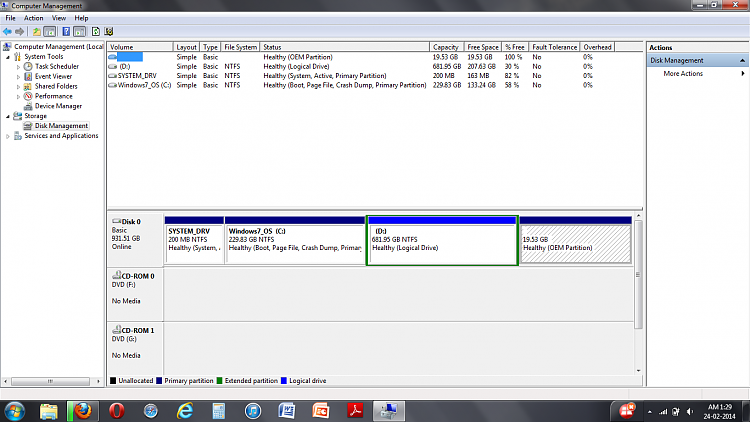Open iTunes from the taskbar
Screen dimensions: 750x422
click(x=253, y=411)
